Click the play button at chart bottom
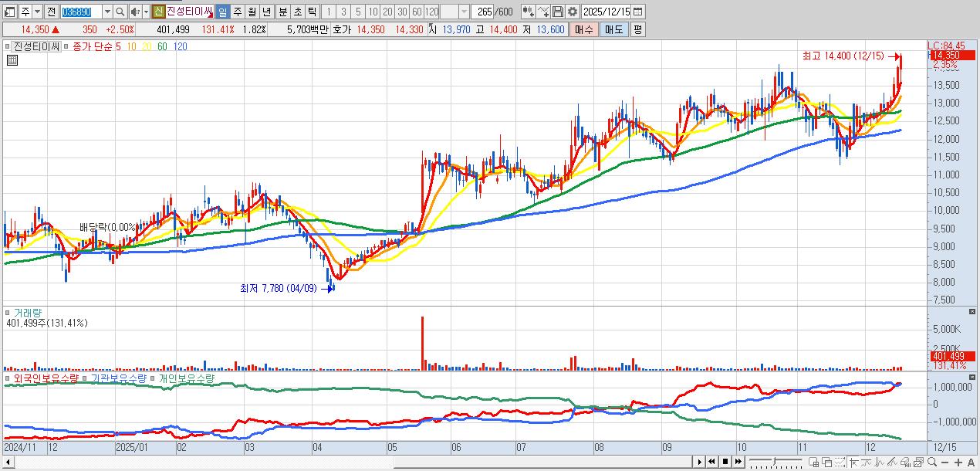Viewport: 980px width, 471px height. tap(700, 462)
